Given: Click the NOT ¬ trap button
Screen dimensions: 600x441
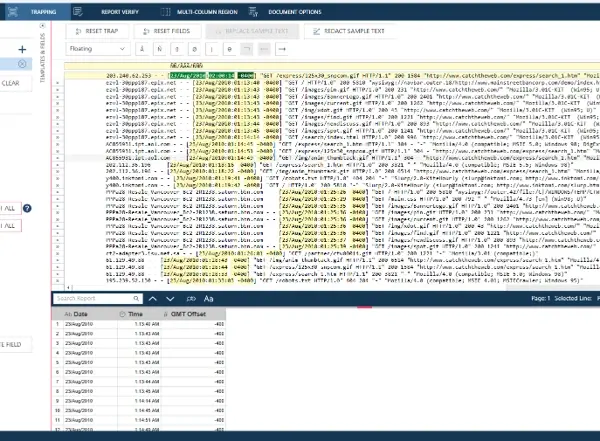Looking at the screenshot, I should 247,49.
